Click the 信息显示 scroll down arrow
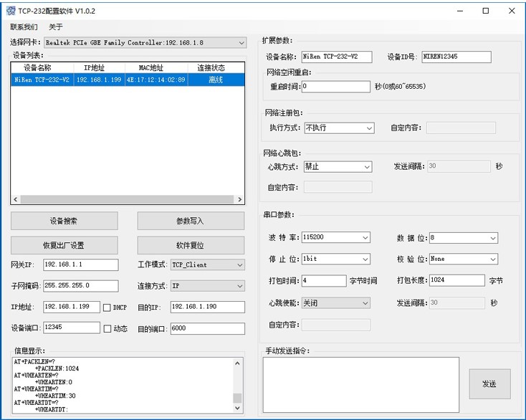The width and height of the screenshot is (526, 420). 237,408
